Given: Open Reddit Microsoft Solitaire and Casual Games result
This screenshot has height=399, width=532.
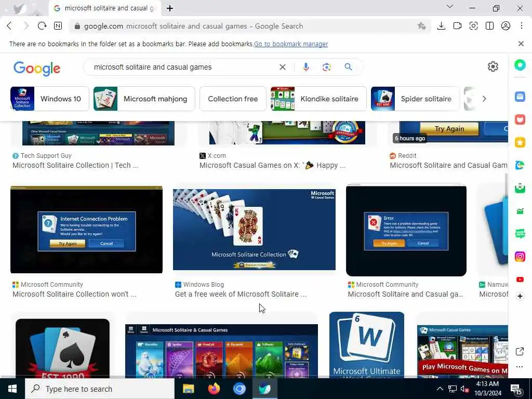Looking at the screenshot, I should point(448,165).
